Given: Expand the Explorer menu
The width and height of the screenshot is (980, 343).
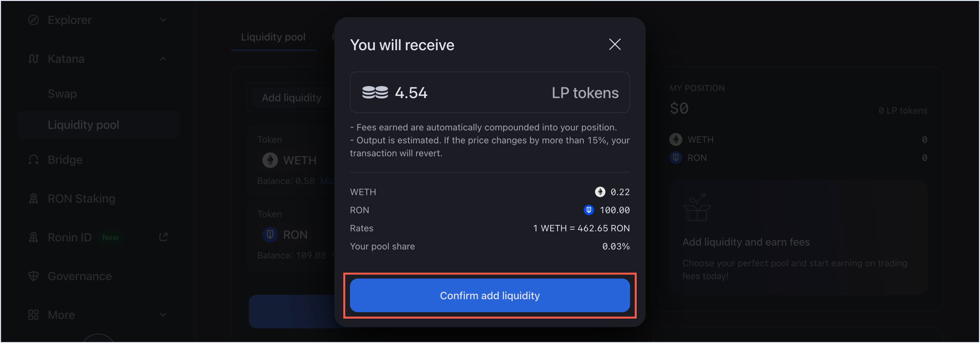Looking at the screenshot, I should (x=163, y=20).
